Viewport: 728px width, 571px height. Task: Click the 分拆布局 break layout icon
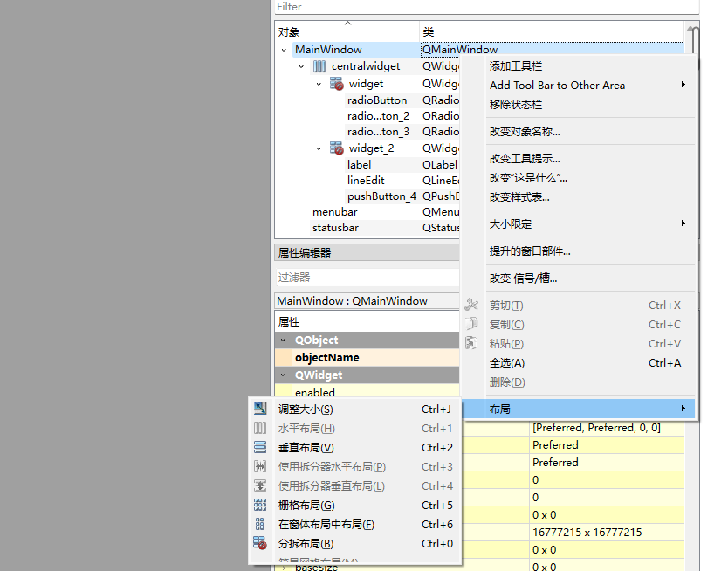click(x=259, y=542)
